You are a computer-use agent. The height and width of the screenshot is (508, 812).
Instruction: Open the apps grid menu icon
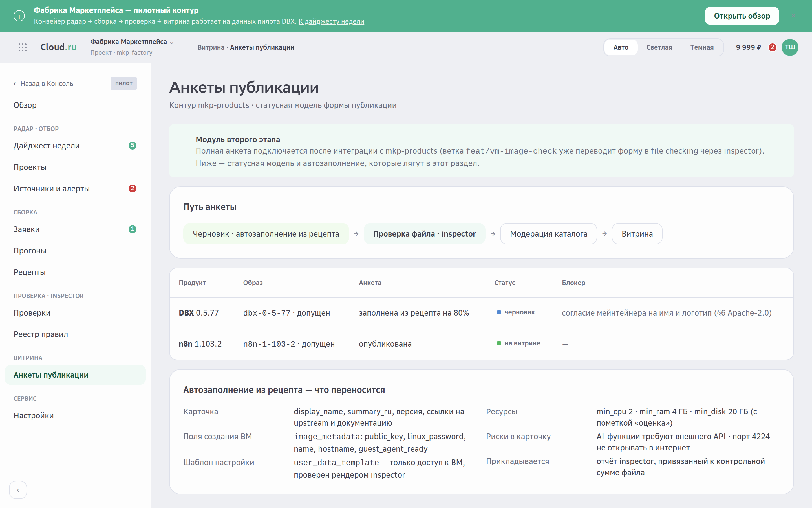pyautogui.click(x=23, y=47)
